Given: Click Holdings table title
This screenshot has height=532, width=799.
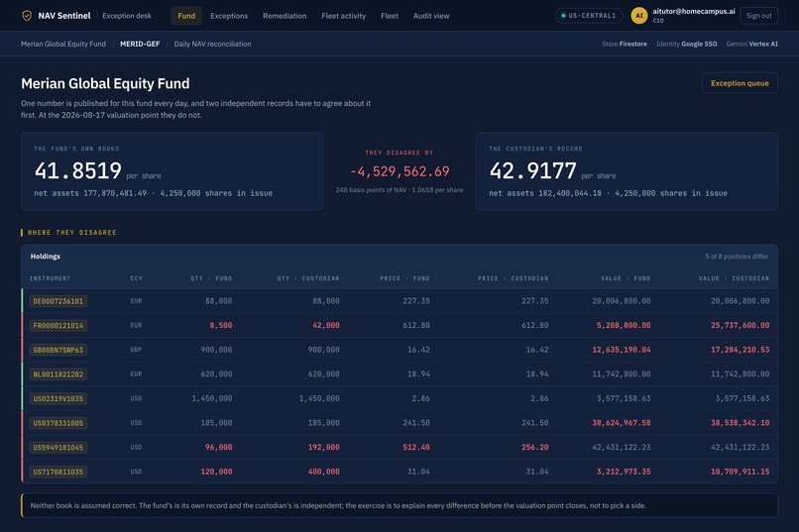Looking at the screenshot, I should click(46, 257).
